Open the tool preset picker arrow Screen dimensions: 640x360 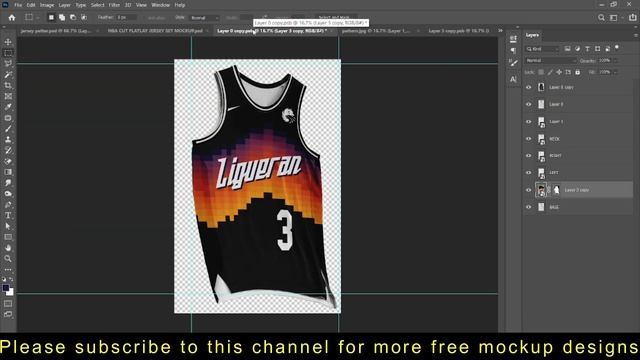click(38, 18)
